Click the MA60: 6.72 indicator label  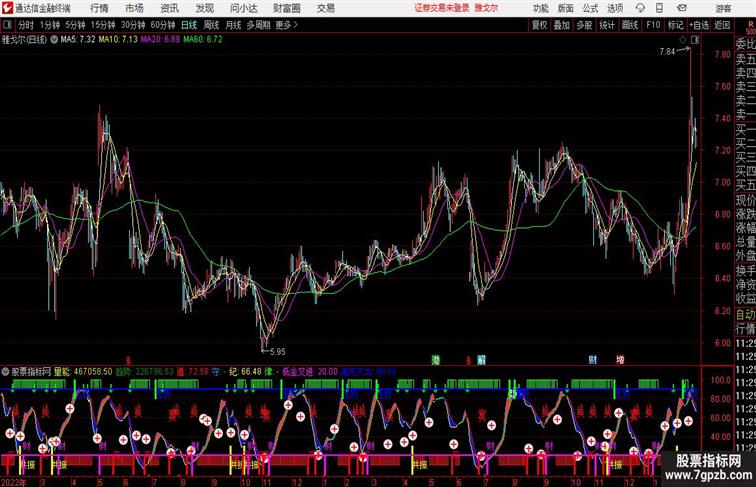[x=202, y=40]
